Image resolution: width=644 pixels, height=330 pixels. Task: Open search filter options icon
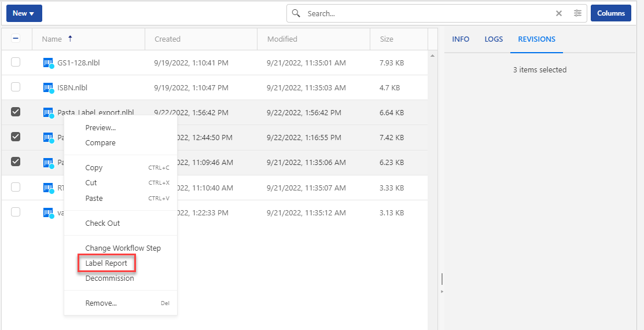(577, 13)
